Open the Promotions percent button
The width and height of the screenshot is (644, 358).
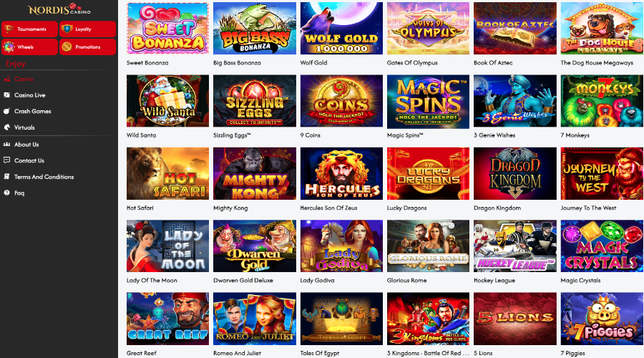pyautogui.click(x=87, y=47)
